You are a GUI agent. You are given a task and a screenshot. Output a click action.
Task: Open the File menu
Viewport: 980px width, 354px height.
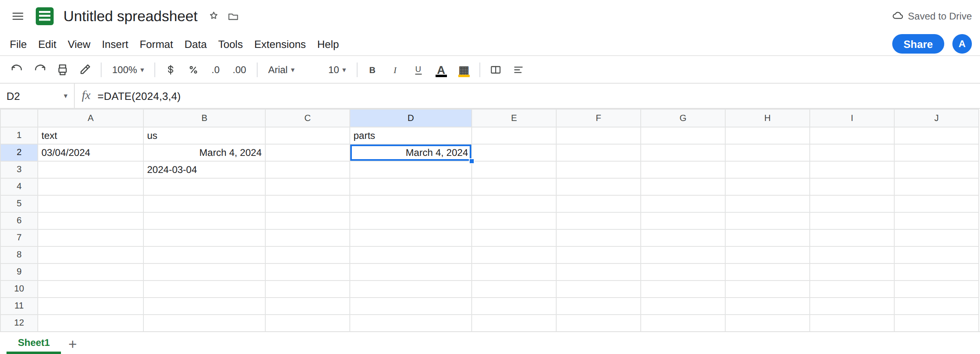[18, 44]
